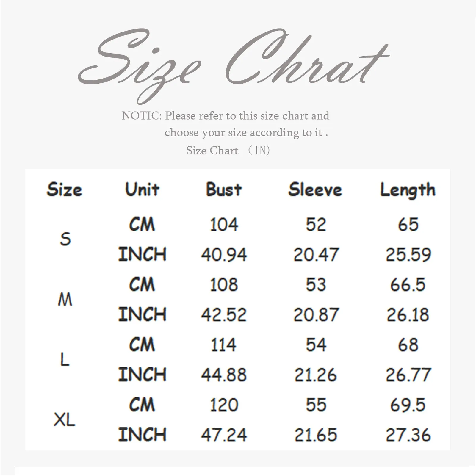Click the sleeve inch value 20.47
This screenshot has height=476, width=476.
(316, 255)
